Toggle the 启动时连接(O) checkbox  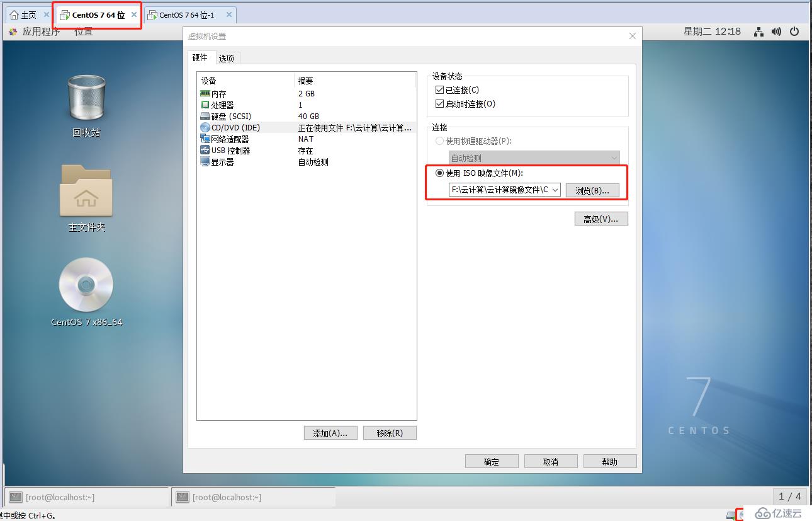click(439, 104)
